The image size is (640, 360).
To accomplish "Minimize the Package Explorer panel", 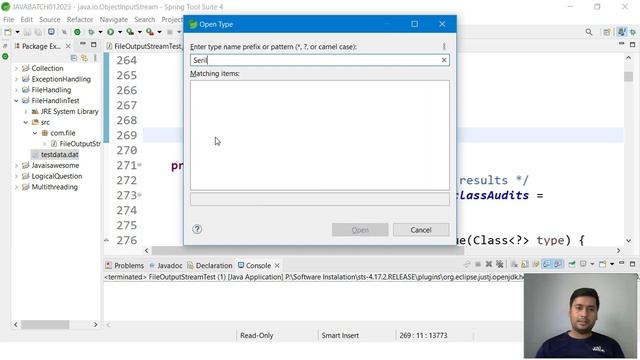I will pos(83,44).
